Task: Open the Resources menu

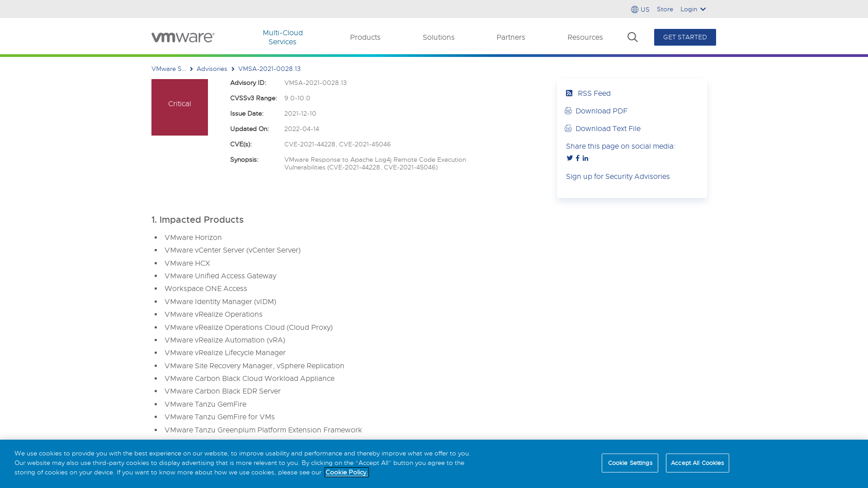Action: point(585,37)
